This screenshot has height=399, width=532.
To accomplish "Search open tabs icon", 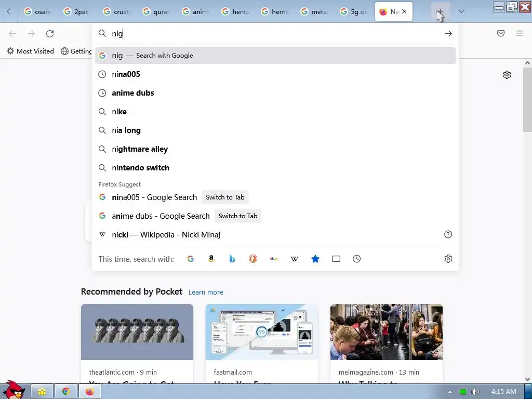I will point(336,259).
